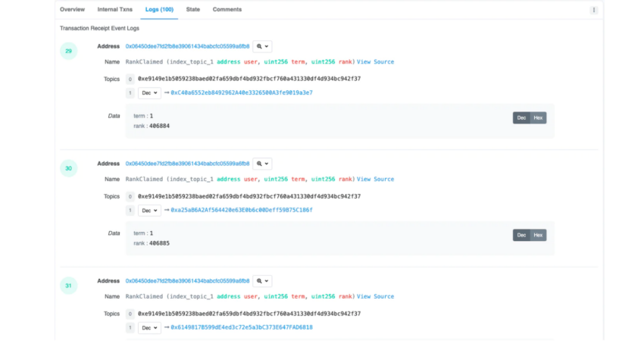
Task: Switch log 30 data to Dec
Action: pos(521,235)
